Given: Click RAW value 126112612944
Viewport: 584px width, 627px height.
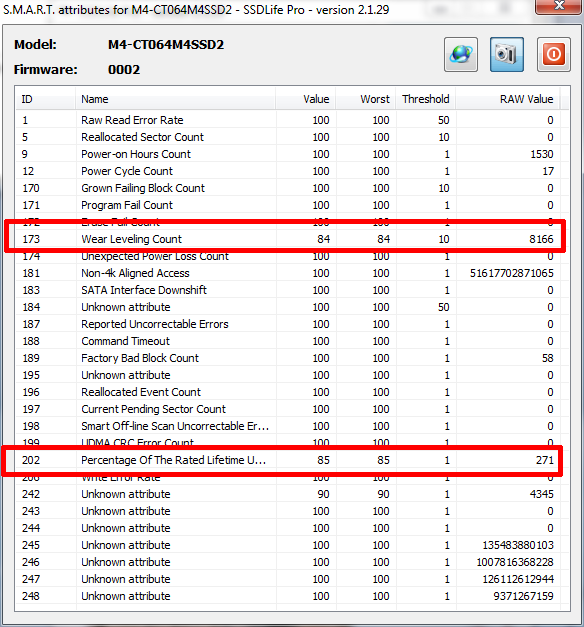Looking at the screenshot, I should point(518,579).
